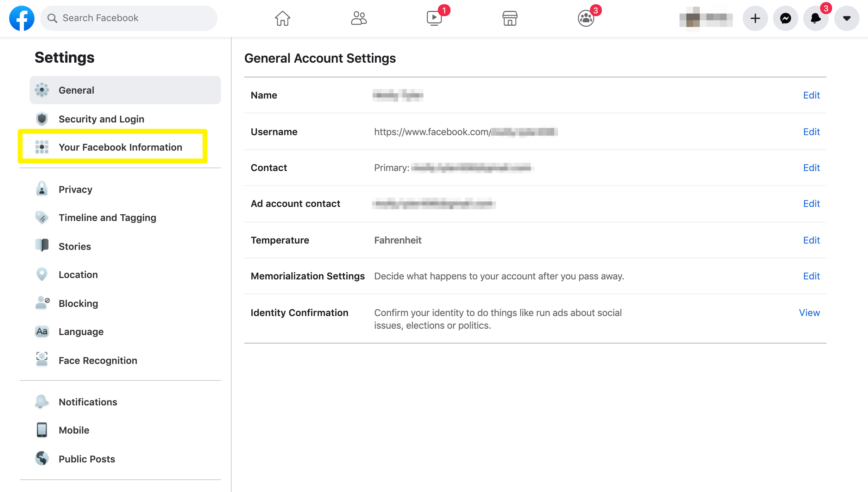Open Timeline and Tagging settings

click(x=107, y=217)
